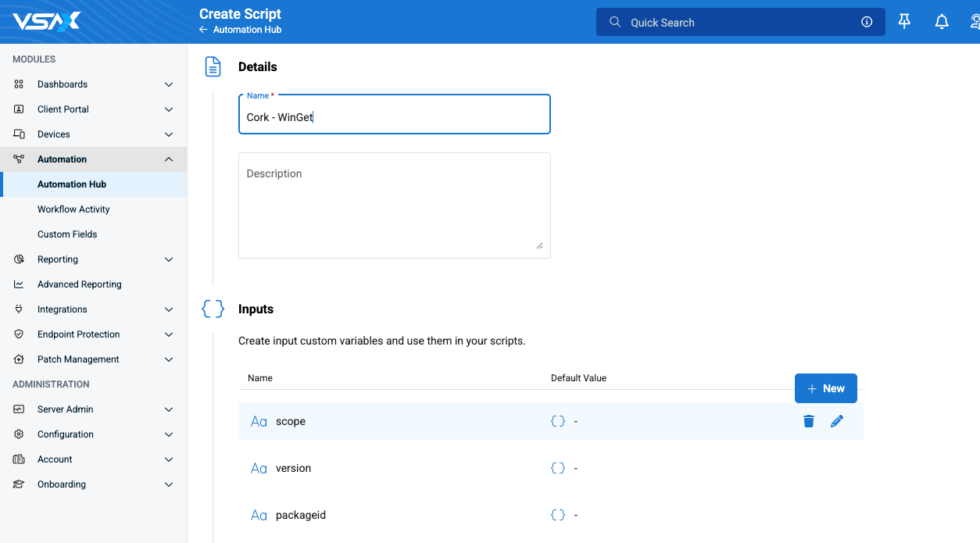Click the Client Portal icon

pyautogui.click(x=19, y=109)
